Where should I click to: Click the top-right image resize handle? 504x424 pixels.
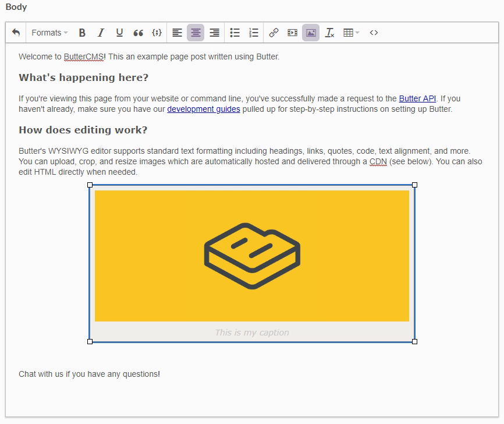click(x=414, y=185)
